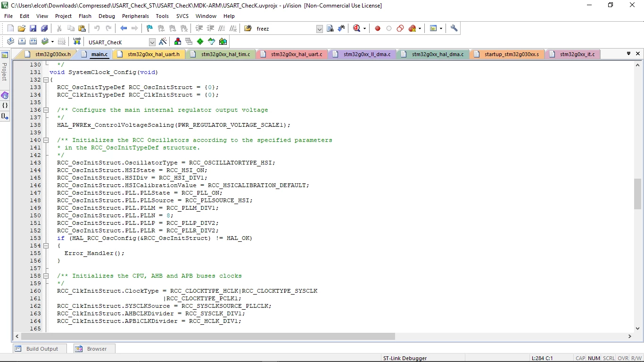The width and height of the screenshot is (644, 362).
Task: Paste from clipboard with the Paste icon
Action: point(82,28)
